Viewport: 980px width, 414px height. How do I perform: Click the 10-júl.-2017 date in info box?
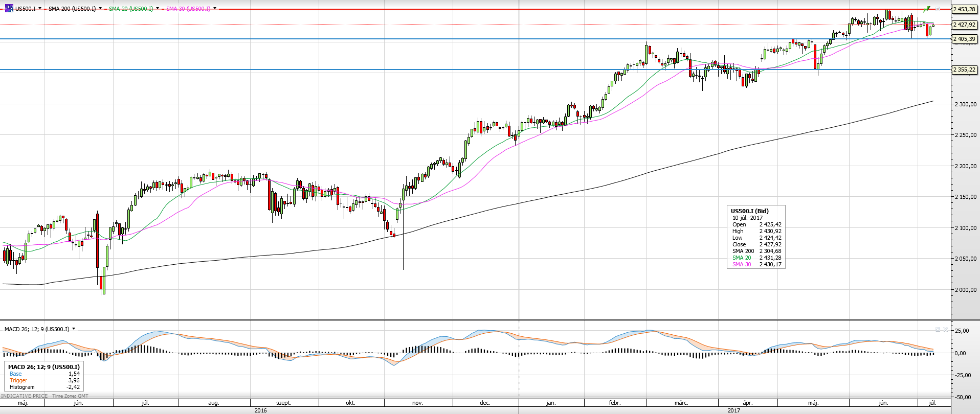coord(747,218)
